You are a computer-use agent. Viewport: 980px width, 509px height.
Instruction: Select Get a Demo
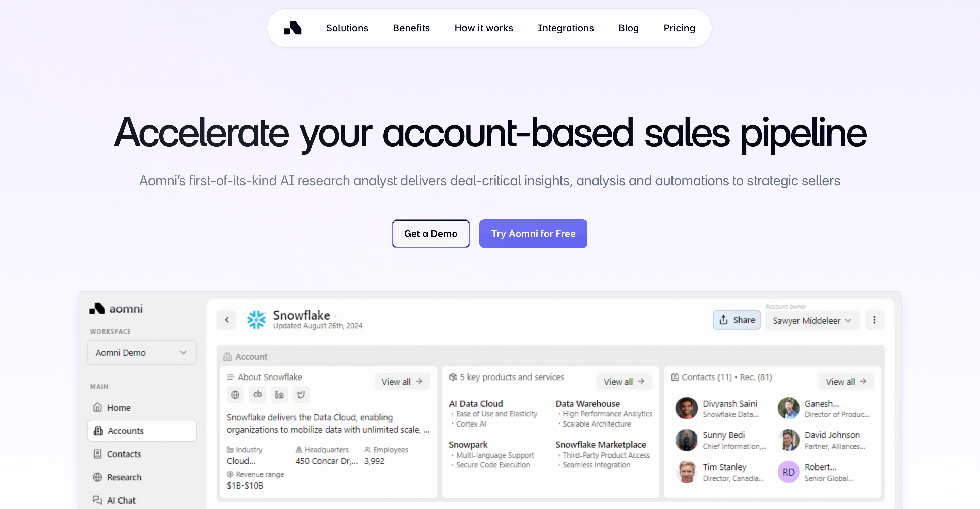(431, 233)
